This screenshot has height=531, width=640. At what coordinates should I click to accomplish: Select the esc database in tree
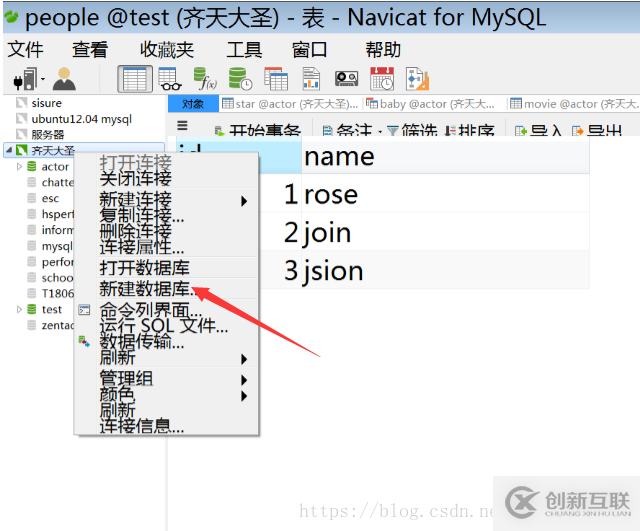coord(50,198)
